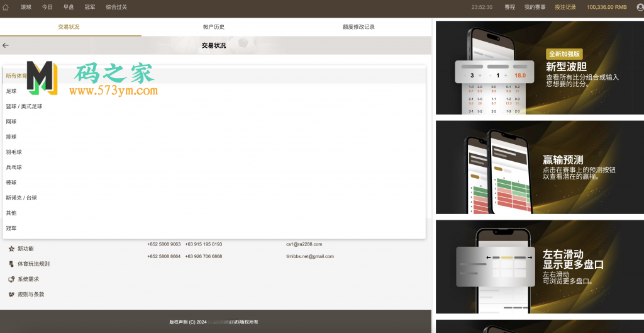The image size is (644, 333).
Task: Select 足球 from the sports dropdown
Action: pos(11,91)
